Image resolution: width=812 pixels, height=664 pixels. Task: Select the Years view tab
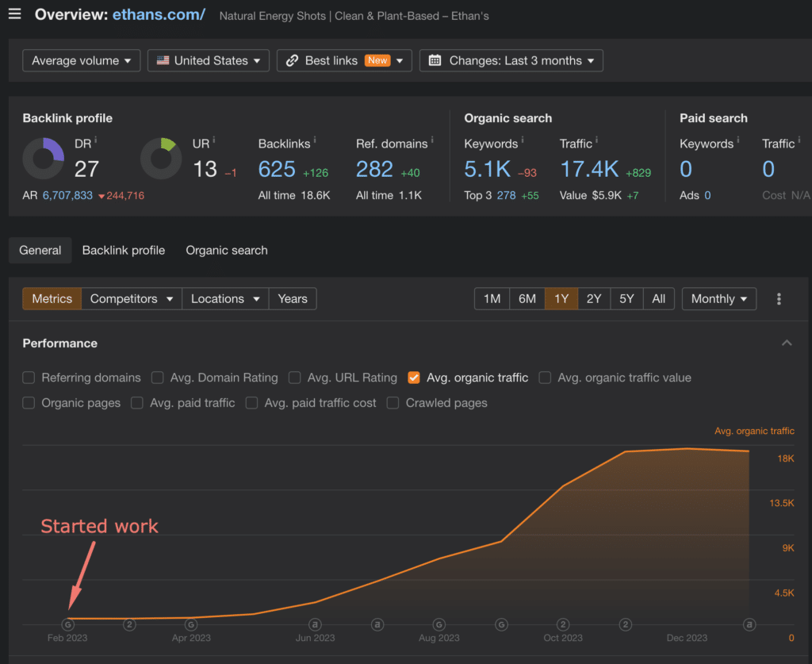click(293, 299)
